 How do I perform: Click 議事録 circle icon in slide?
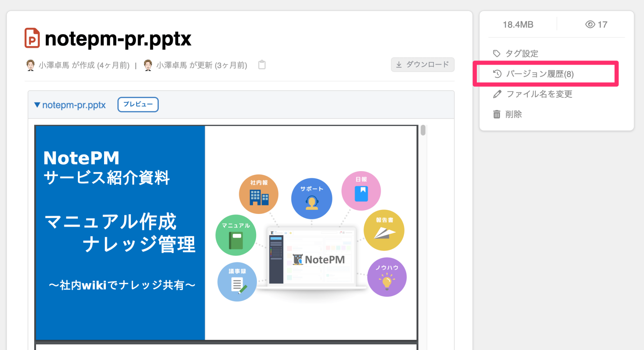237,282
